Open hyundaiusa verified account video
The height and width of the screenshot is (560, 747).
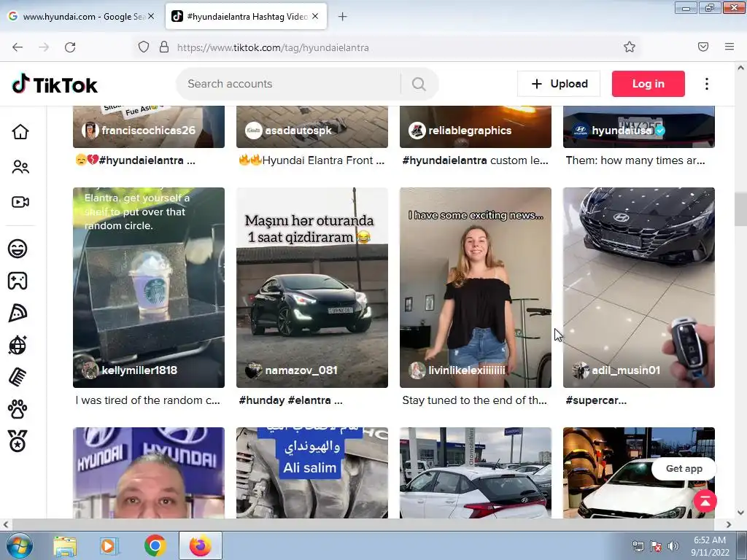click(639, 127)
